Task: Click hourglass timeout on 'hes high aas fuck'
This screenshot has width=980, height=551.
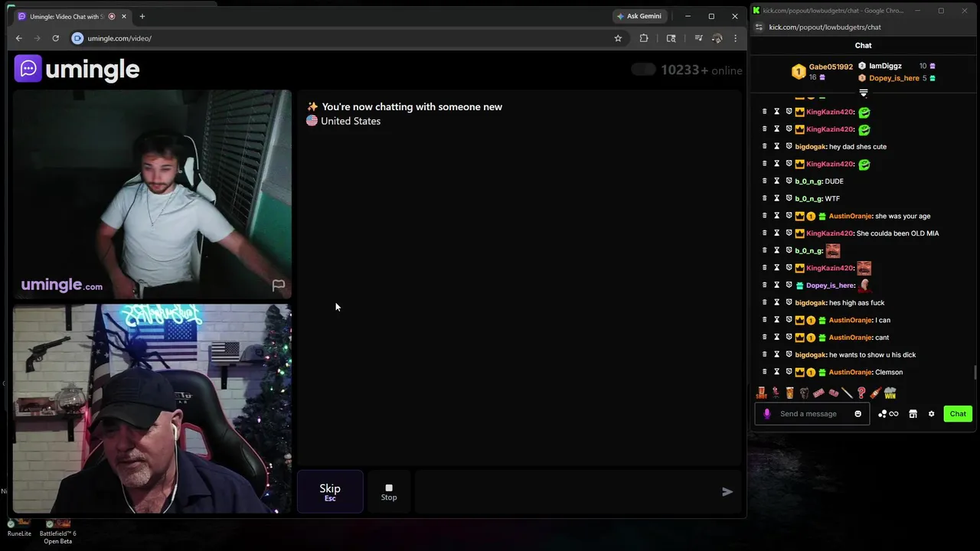Action: click(776, 302)
